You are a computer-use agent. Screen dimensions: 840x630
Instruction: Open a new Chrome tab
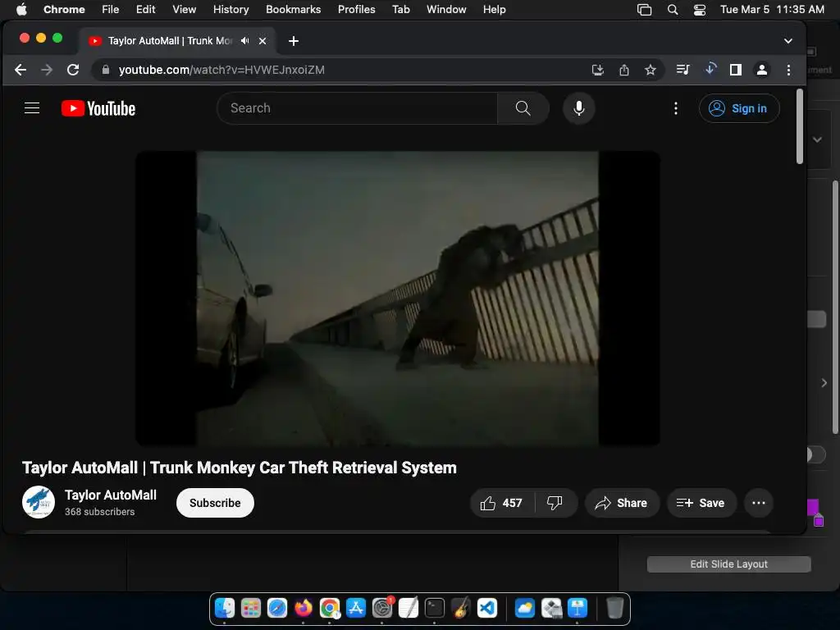pos(294,41)
